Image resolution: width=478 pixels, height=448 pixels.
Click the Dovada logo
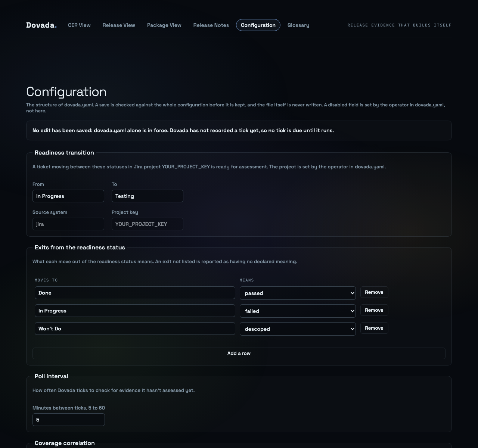41,25
